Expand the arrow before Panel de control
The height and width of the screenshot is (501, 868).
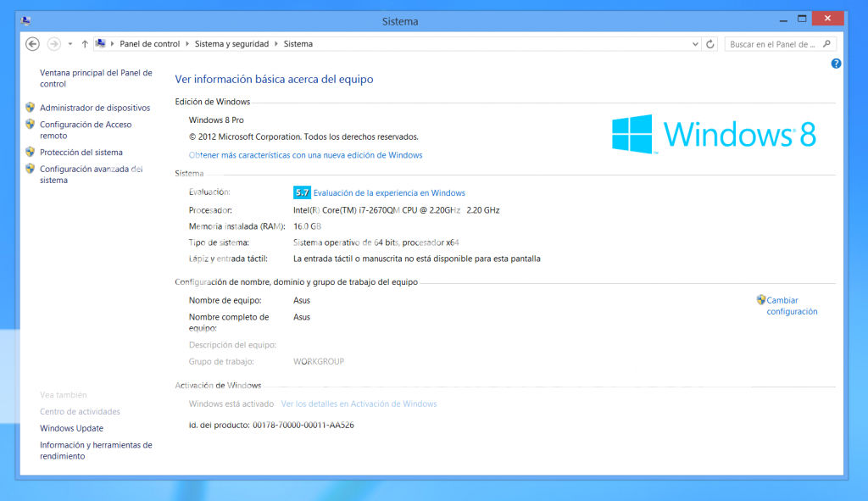pos(113,44)
